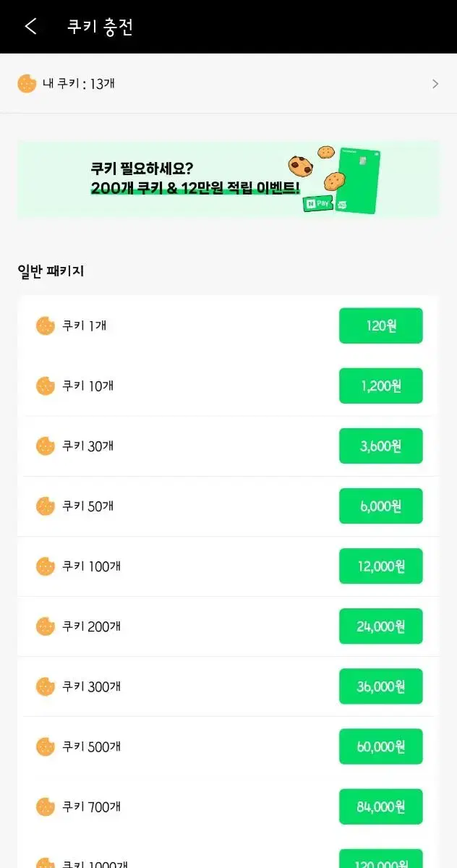Screen dimensions: 457x868
Task: Tap the cookie icon beside 내 쿠키
Action: [27, 84]
